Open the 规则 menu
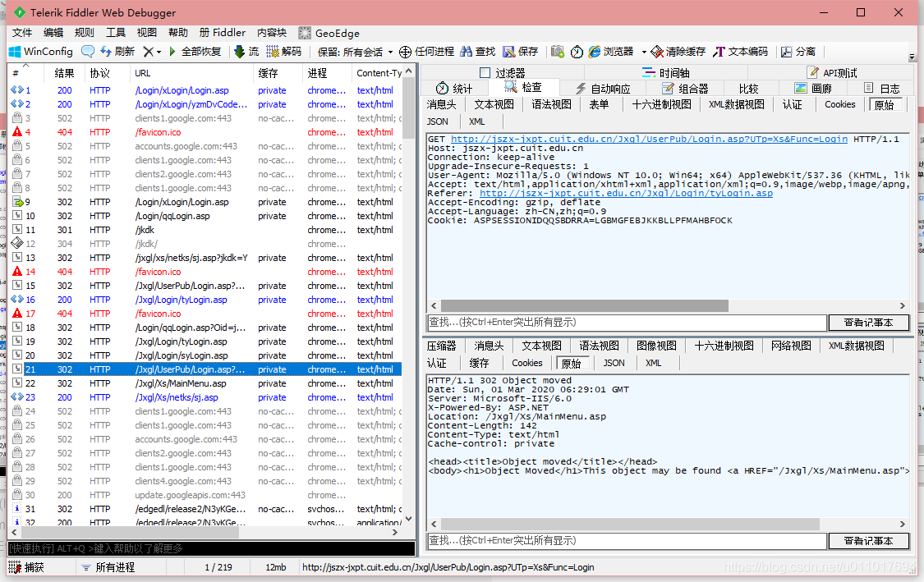 pos(85,33)
